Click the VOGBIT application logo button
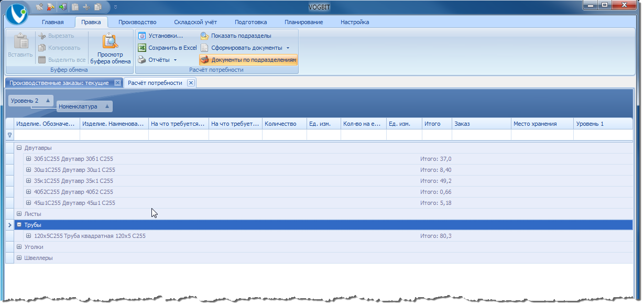Screen dimensions: 644x305 pyautogui.click(x=18, y=13)
